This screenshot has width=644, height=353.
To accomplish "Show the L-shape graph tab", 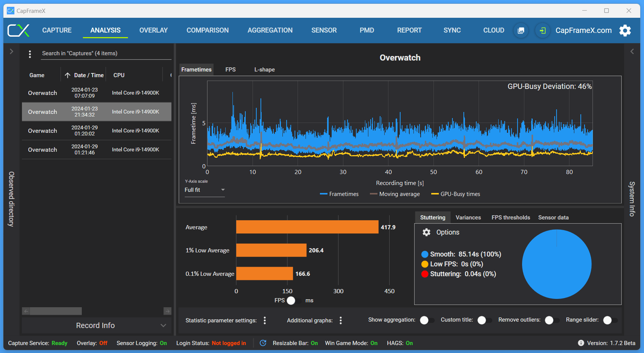I will (265, 70).
